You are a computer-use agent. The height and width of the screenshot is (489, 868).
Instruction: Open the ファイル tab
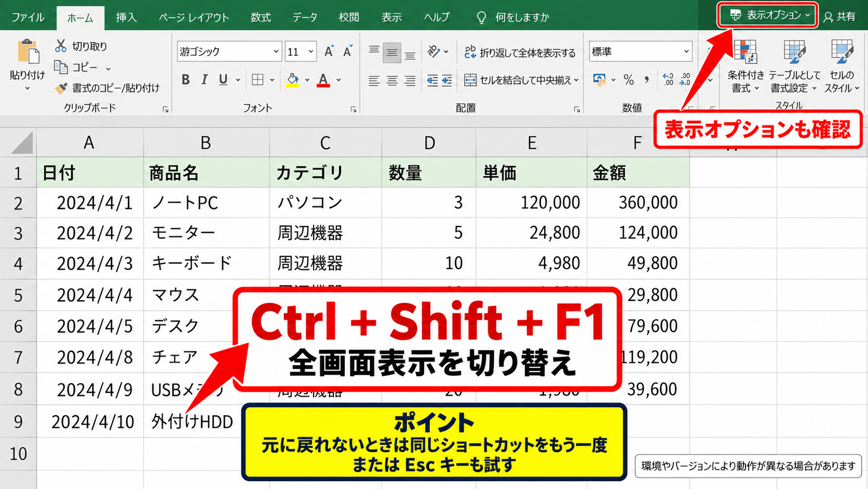(x=28, y=17)
